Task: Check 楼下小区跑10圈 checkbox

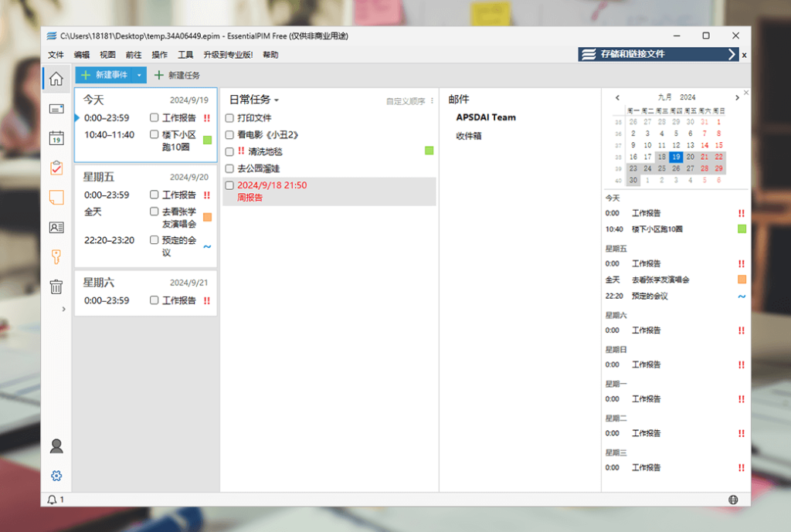Action: click(x=154, y=134)
